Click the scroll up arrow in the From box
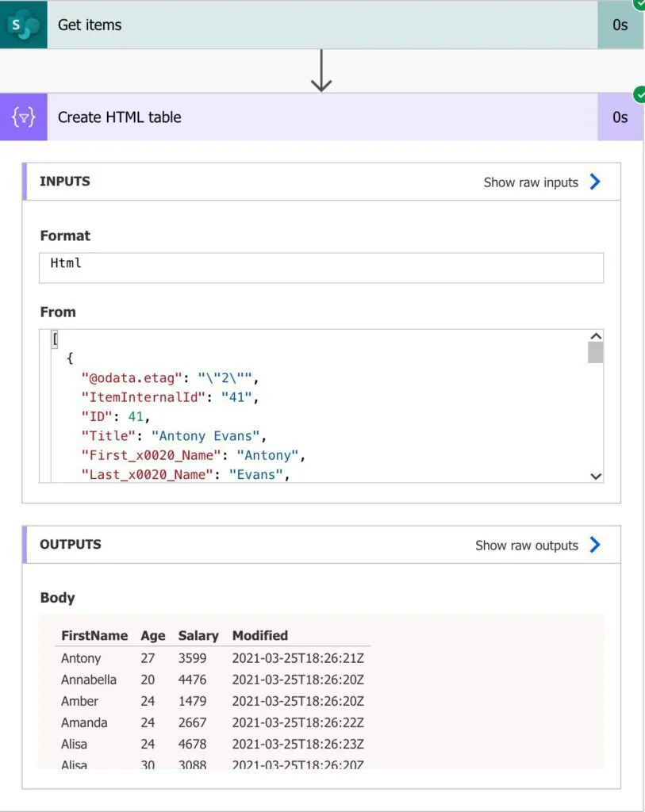This screenshot has width=645, height=812. [x=596, y=336]
